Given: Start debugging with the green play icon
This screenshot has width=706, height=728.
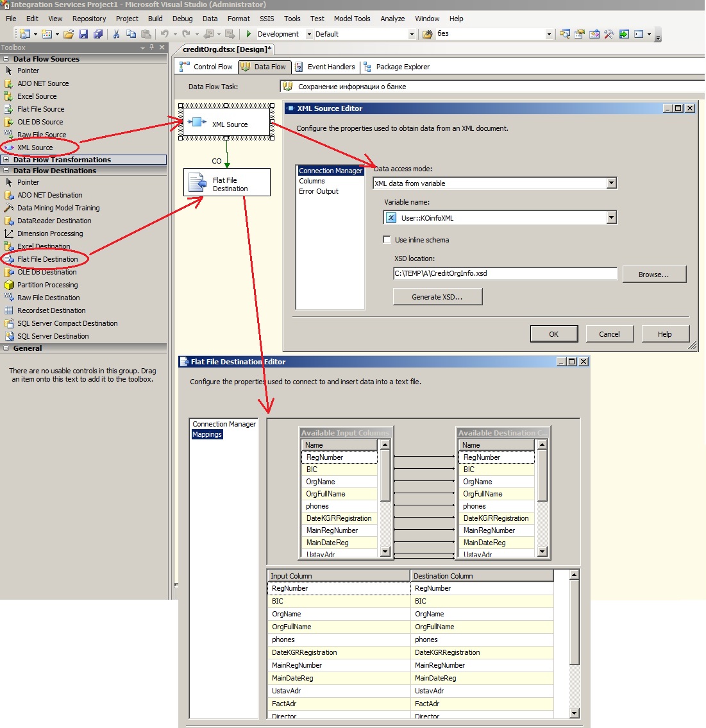Looking at the screenshot, I should coord(249,34).
